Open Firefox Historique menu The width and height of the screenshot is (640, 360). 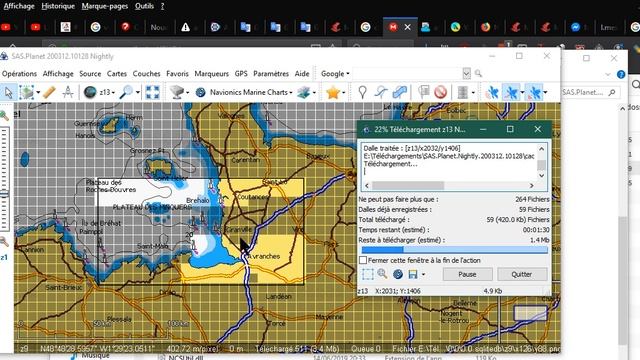tap(58, 6)
